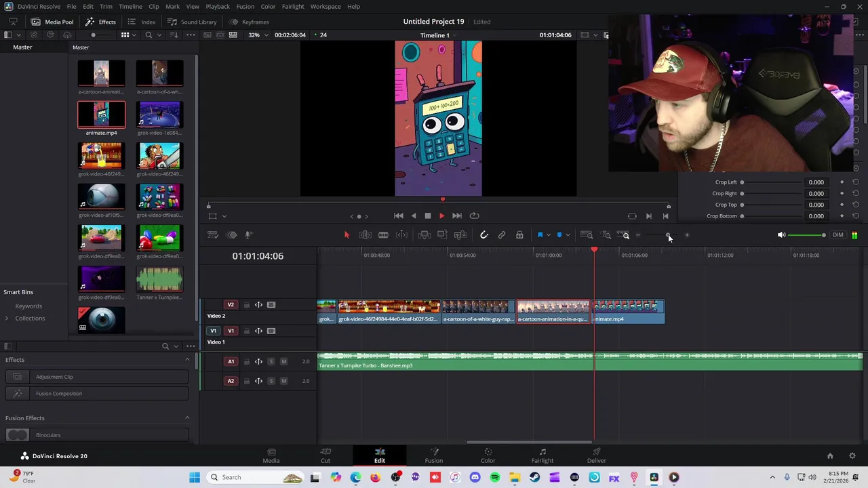Click the Play button in the viewer

(441, 216)
